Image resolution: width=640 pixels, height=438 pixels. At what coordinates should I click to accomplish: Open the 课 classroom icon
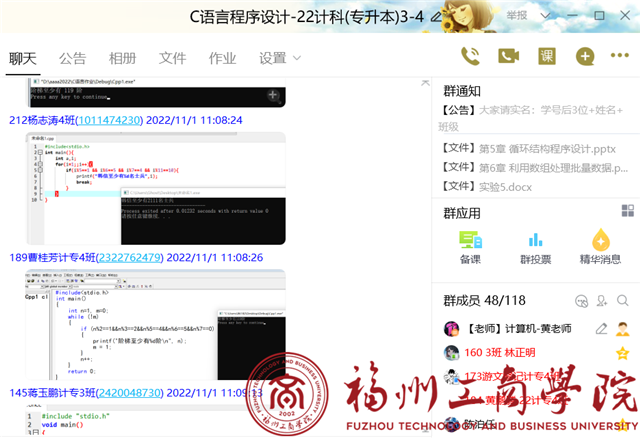pos(547,56)
